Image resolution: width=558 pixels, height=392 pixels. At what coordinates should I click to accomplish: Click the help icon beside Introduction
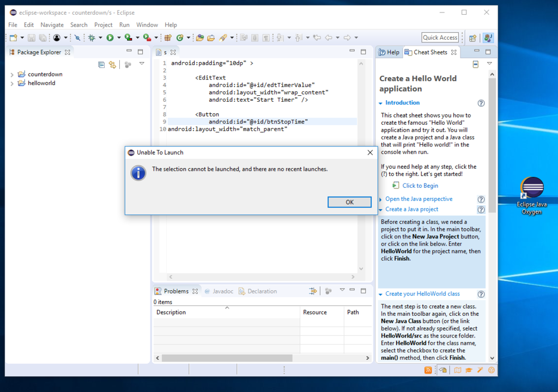[x=481, y=103]
